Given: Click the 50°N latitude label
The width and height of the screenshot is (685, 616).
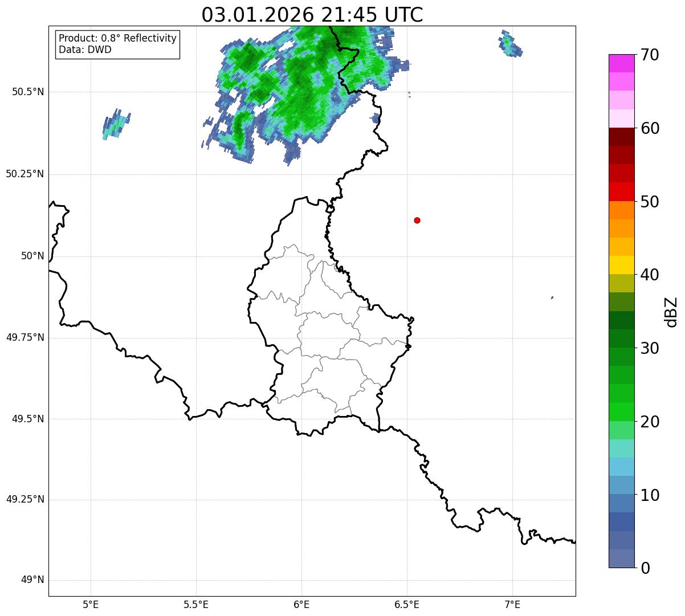Looking at the screenshot, I should pos(32,256).
